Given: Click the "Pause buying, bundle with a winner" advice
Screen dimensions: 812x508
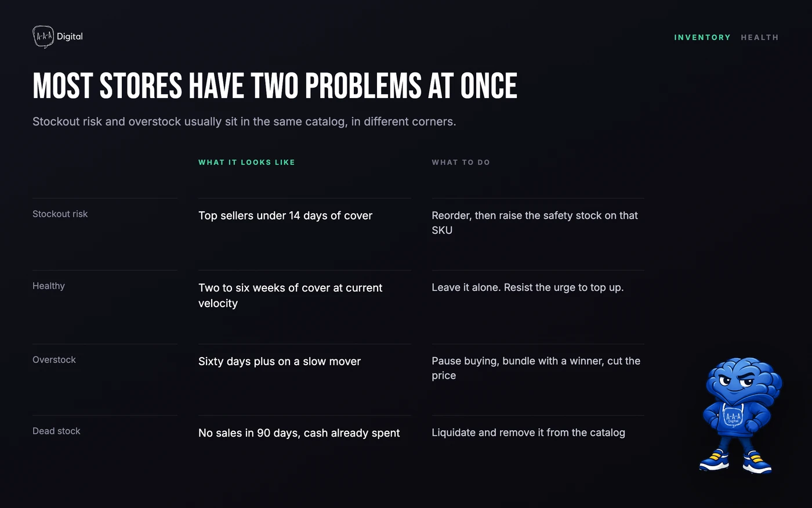Looking at the screenshot, I should pyautogui.click(x=536, y=368).
